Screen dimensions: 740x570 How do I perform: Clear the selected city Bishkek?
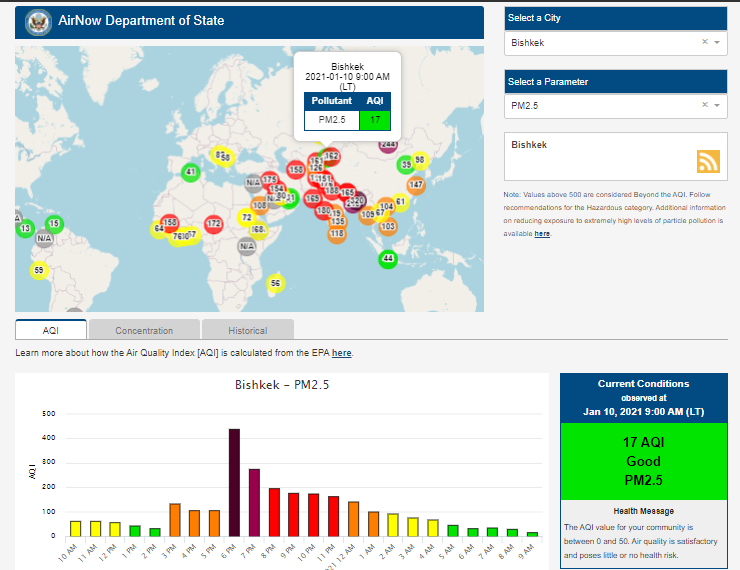pyautogui.click(x=704, y=43)
